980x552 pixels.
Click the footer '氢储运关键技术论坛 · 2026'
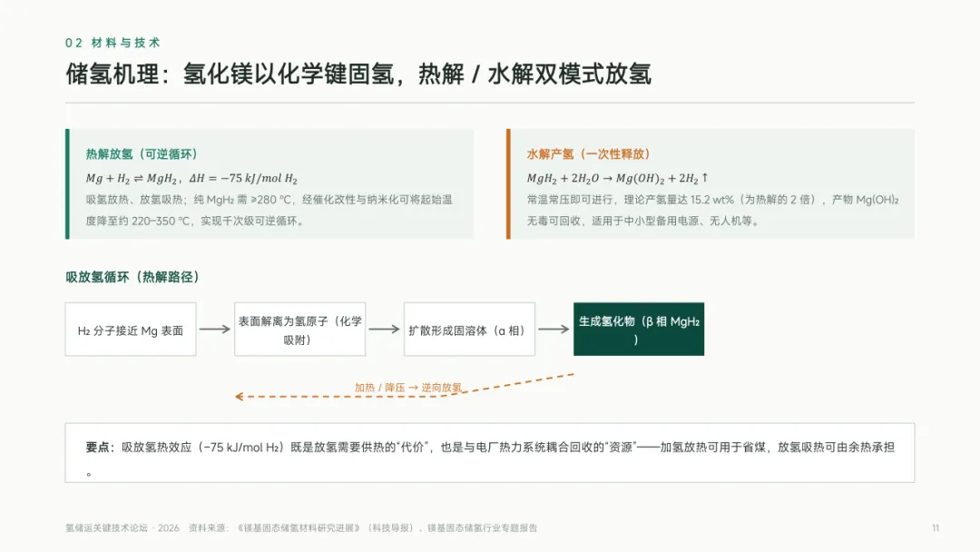pyautogui.click(x=122, y=528)
